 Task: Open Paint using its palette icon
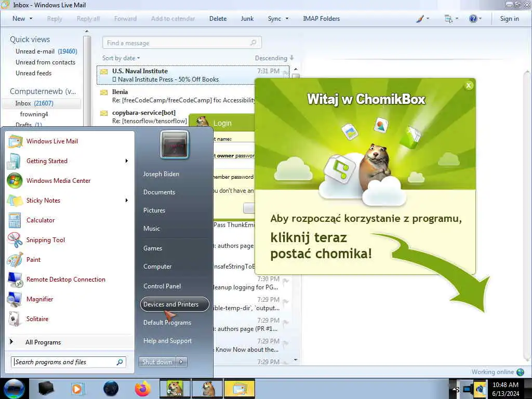click(15, 260)
